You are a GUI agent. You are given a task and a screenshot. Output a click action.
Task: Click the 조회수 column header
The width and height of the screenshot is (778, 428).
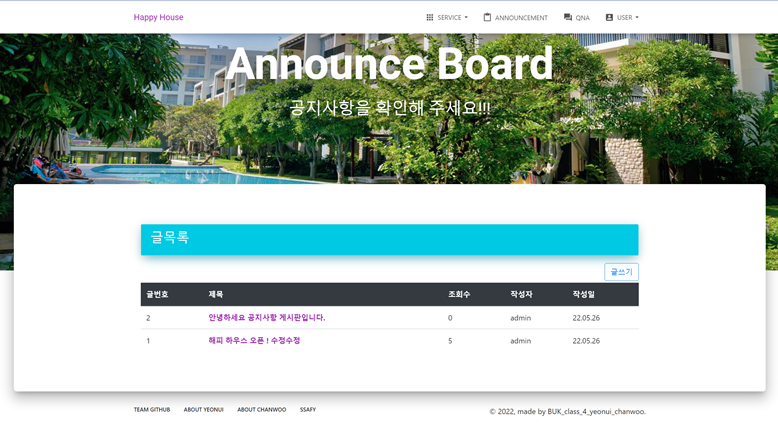tap(459, 294)
